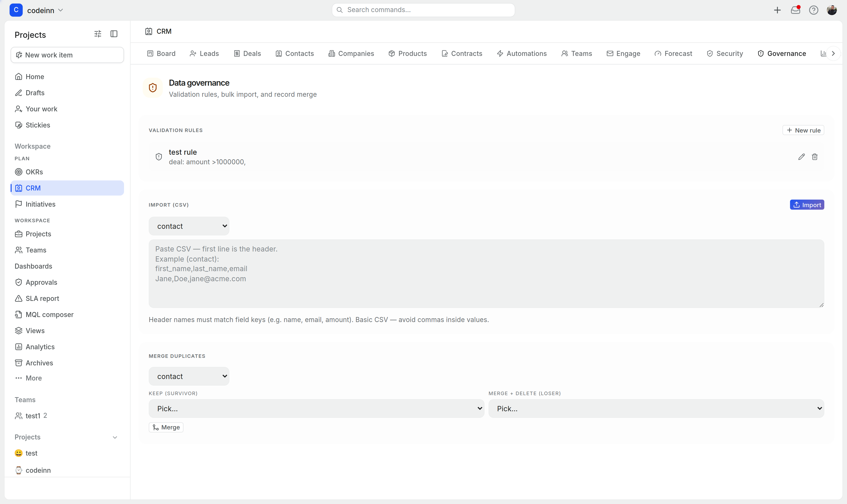Open workspace Teams in sidebar
The width and height of the screenshot is (847, 504).
[67, 250]
